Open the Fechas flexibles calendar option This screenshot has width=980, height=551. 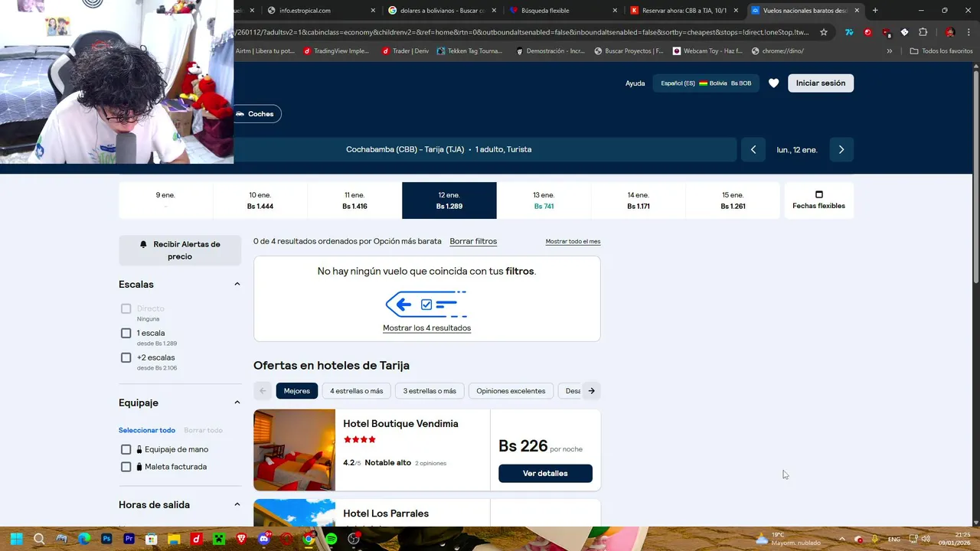click(x=818, y=201)
